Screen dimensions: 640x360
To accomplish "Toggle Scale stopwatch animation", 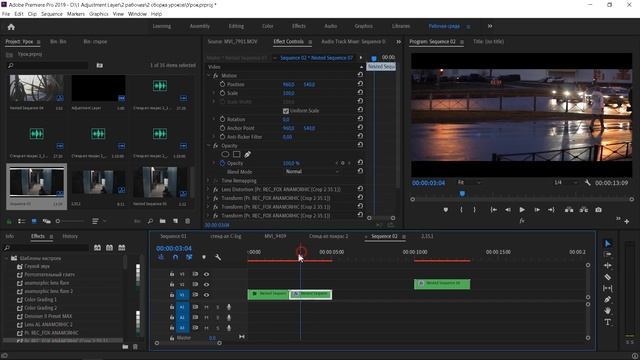I will click(x=222, y=93).
